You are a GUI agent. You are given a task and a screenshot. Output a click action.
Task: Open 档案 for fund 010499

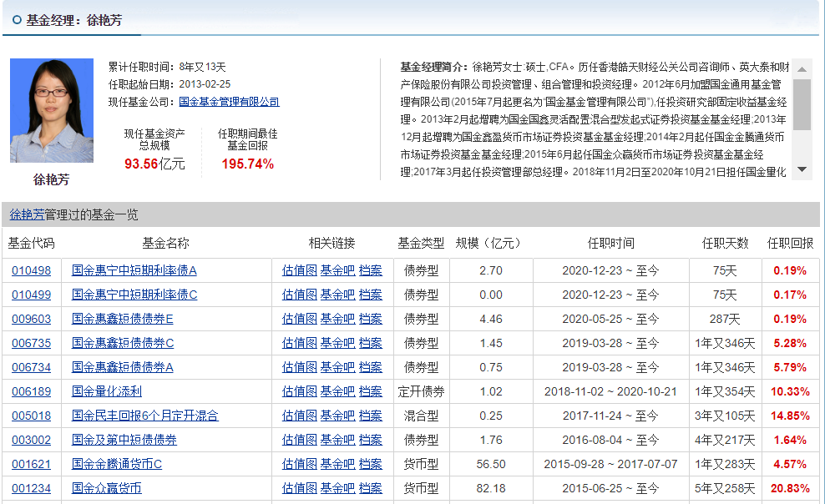click(371, 295)
